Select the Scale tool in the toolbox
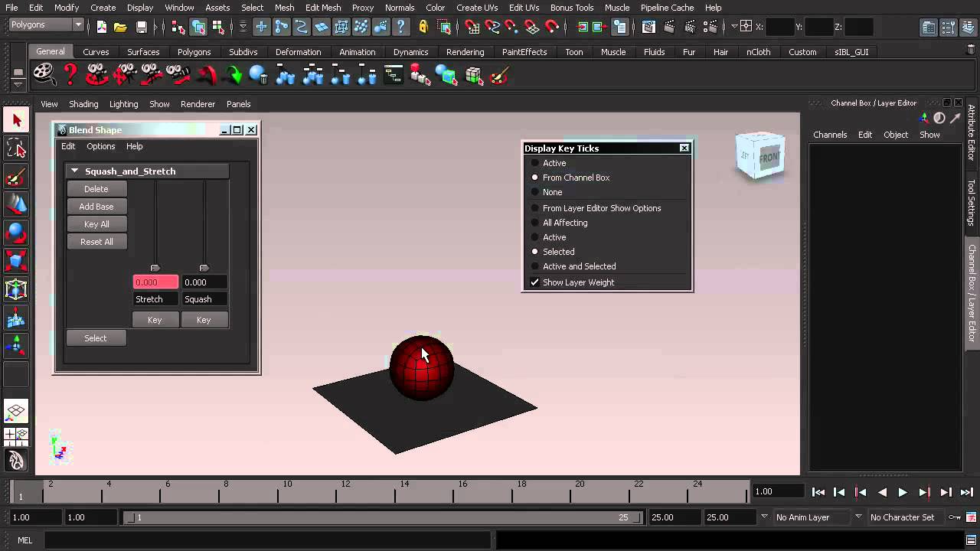This screenshot has height=551, width=980. tap(16, 261)
